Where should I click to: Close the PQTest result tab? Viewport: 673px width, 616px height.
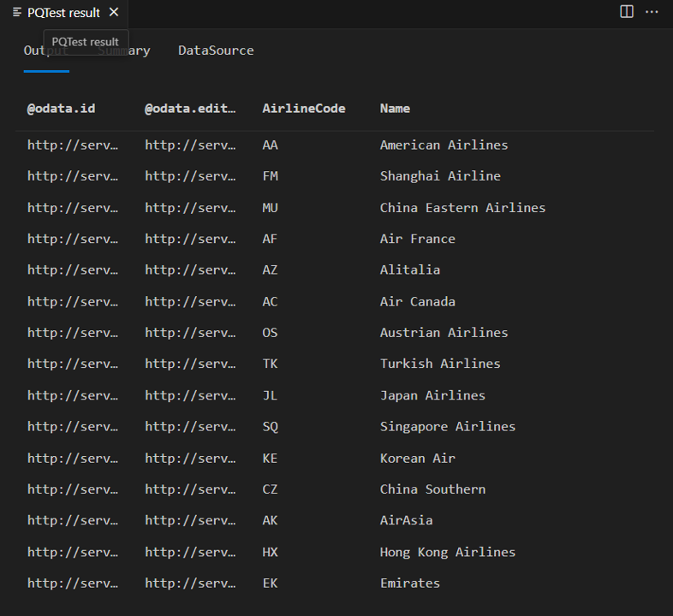coord(114,12)
